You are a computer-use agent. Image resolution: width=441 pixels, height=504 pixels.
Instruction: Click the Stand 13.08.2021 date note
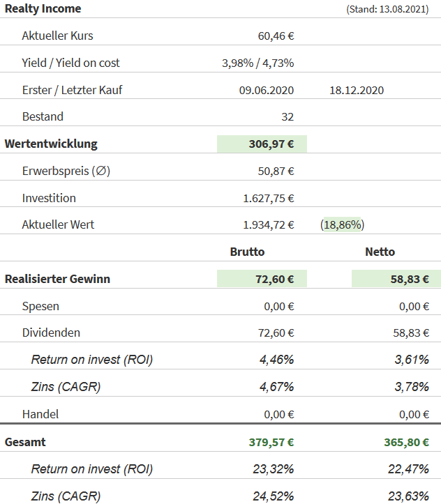(387, 10)
